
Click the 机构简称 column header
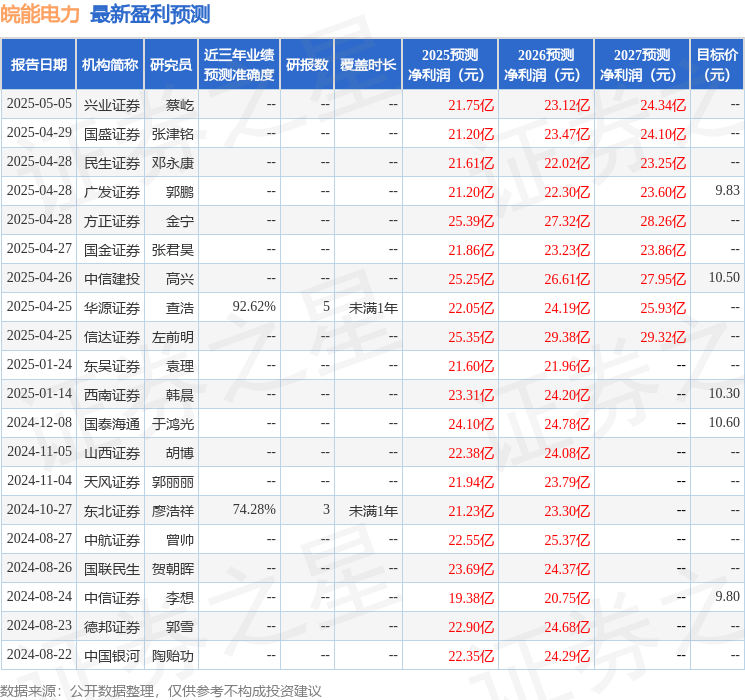click(110, 65)
